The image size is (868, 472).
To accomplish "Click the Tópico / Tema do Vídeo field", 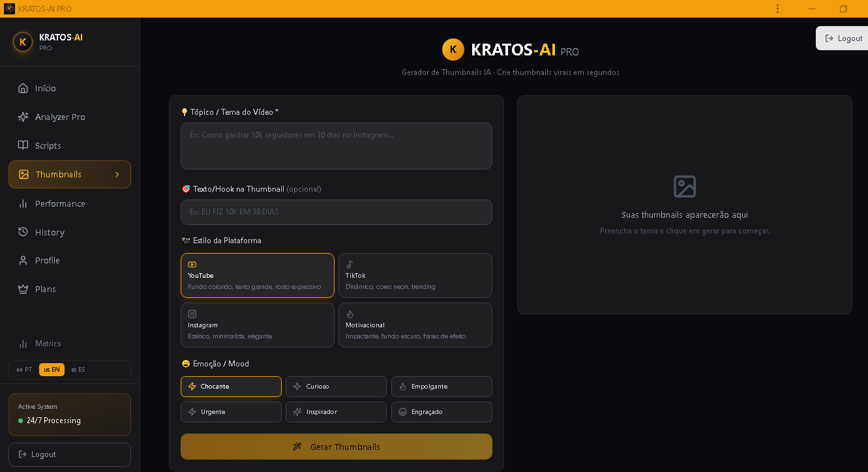I will (x=336, y=146).
